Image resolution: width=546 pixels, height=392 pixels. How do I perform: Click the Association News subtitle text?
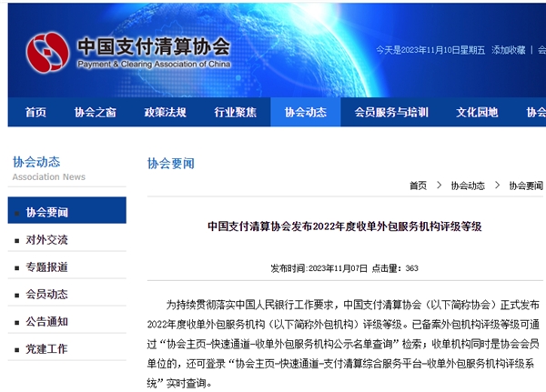[x=49, y=176]
